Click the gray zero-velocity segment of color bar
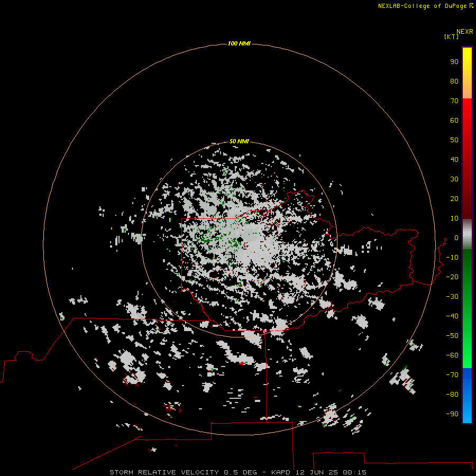This screenshot has height=476, width=476. [x=467, y=234]
